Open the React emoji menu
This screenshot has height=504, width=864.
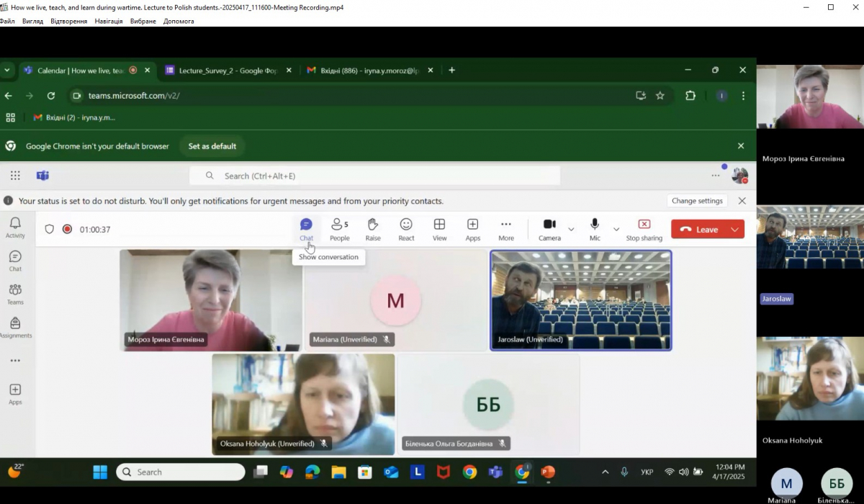tap(406, 229)
